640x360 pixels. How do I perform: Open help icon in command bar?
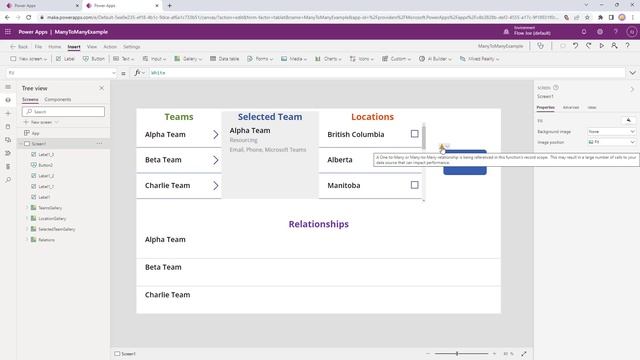tap(627, 46)
